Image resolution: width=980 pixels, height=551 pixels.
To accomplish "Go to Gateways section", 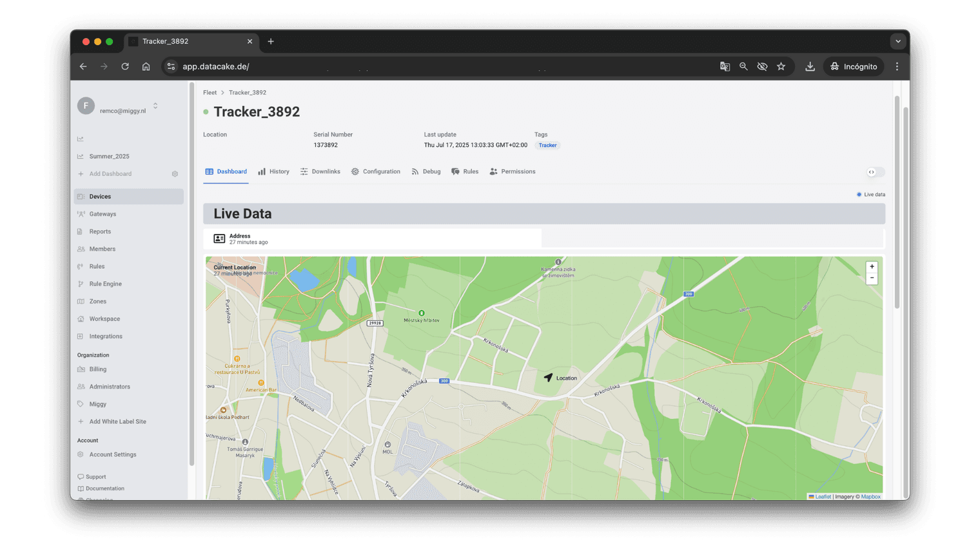I will click(103, 214).
